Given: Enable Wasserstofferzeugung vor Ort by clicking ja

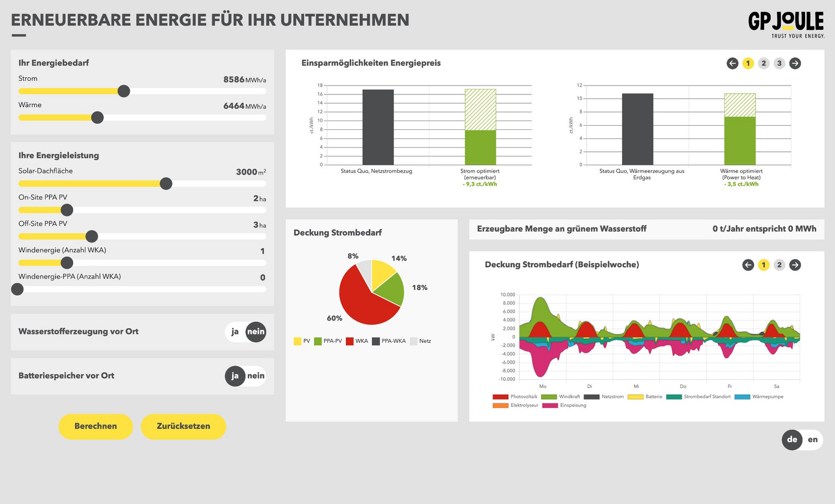Looking at the screenshot, I should coord(235,332).
